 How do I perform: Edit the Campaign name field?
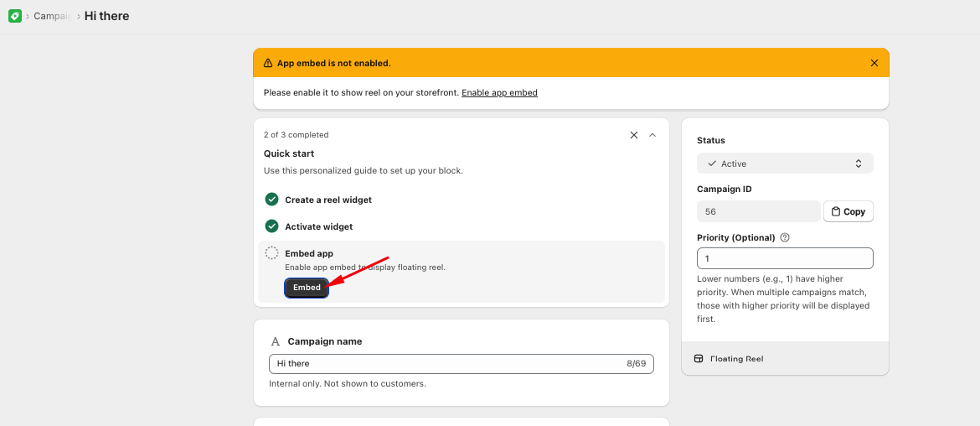point(462,363)
